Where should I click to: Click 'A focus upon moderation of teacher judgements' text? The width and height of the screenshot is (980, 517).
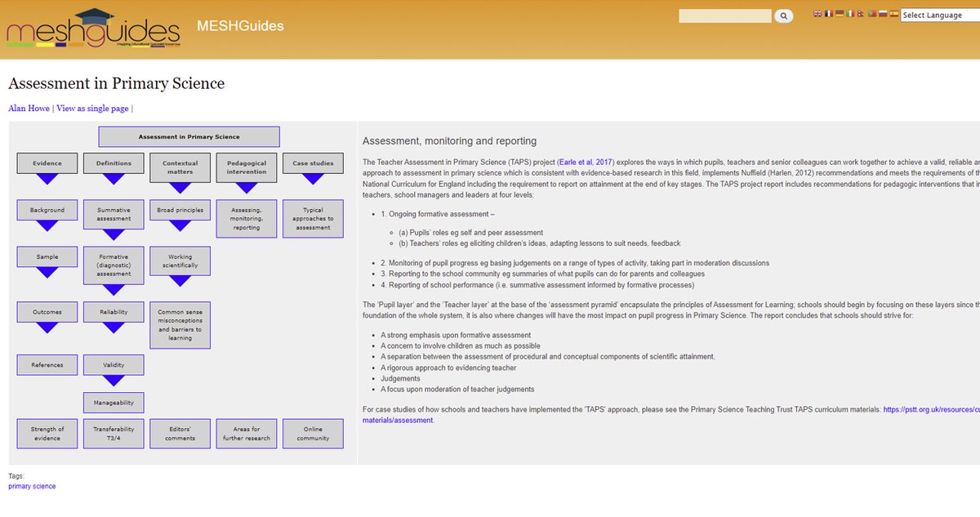[457, 390]
